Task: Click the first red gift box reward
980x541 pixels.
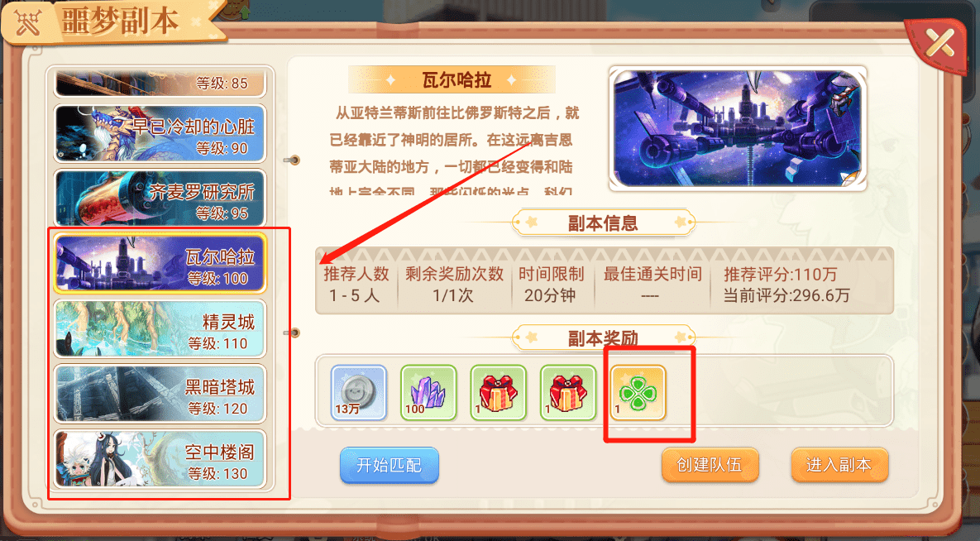Action: 499,392
